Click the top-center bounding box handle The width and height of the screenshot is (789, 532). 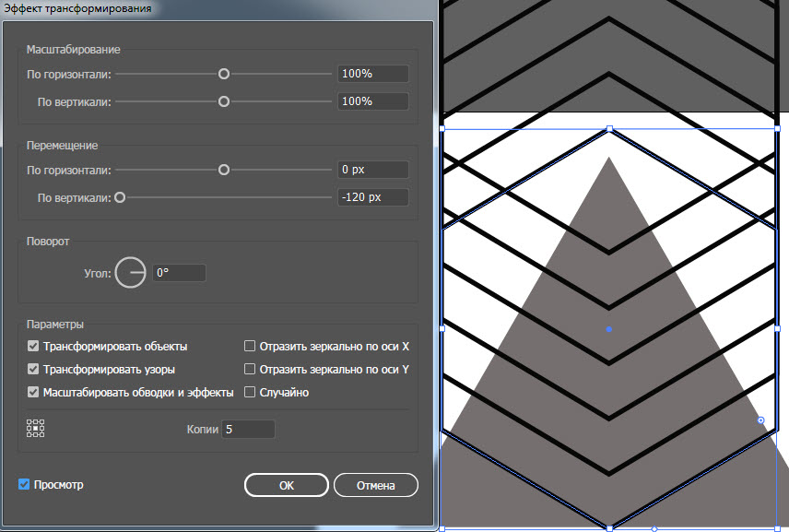pyautogui.click(x=610, y=129)
